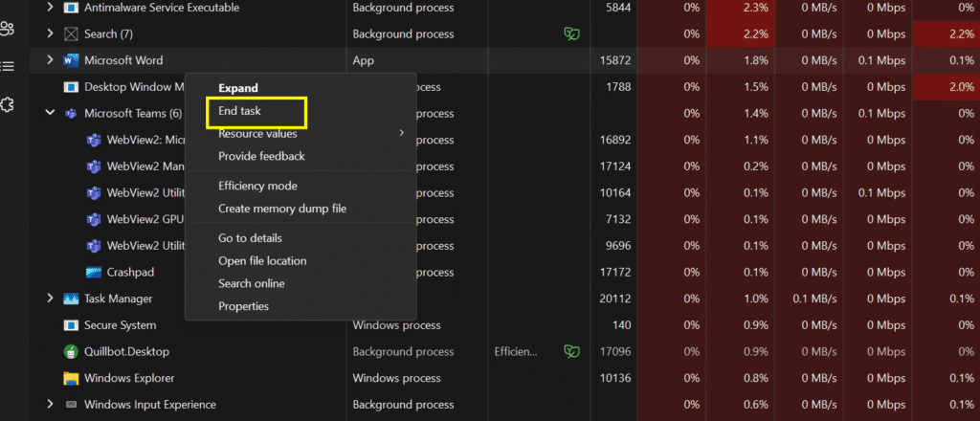Click the Teams icon beside WebView2 Man
980x421 pixels.
(94, 166)
